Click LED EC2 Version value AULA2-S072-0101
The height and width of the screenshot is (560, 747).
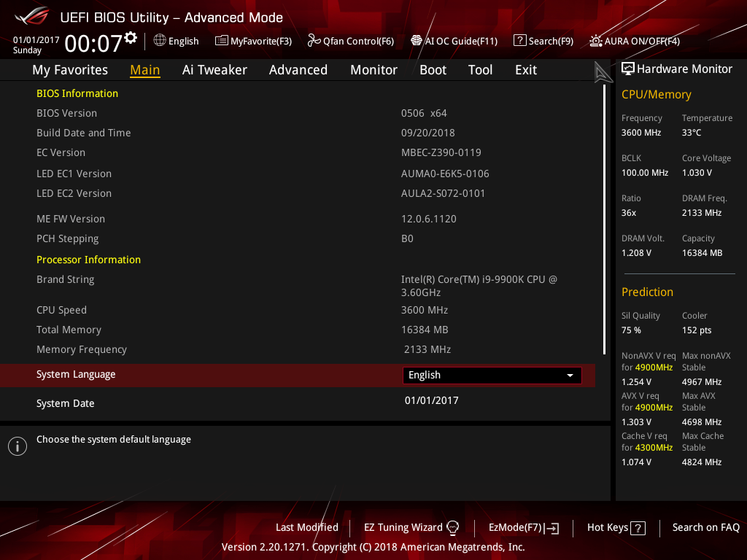(443, 194)
